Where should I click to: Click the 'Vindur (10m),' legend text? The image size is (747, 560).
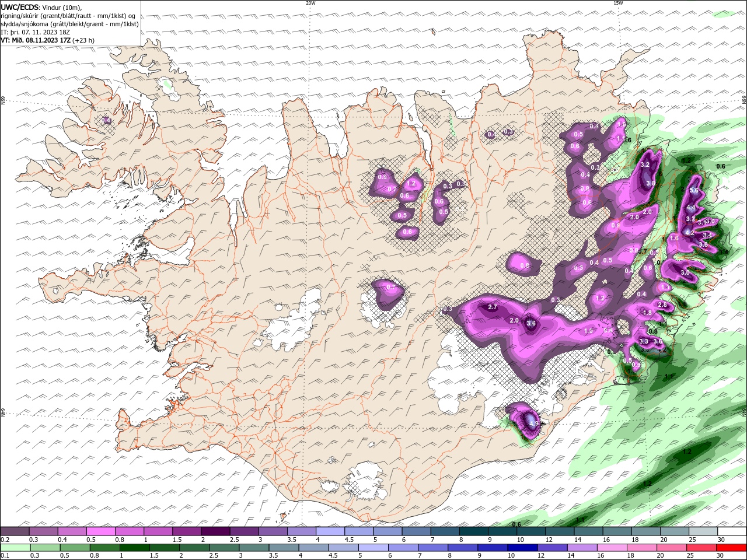point(61,7)
